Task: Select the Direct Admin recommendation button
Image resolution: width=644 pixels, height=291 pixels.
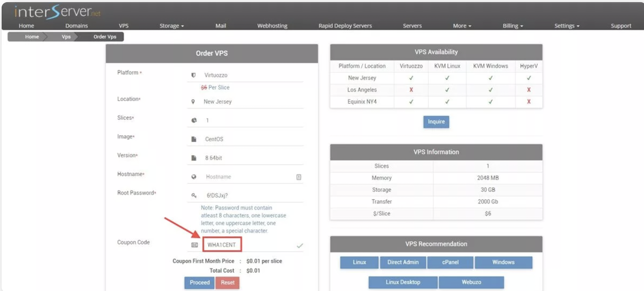Action: click(x=403, y=262)
